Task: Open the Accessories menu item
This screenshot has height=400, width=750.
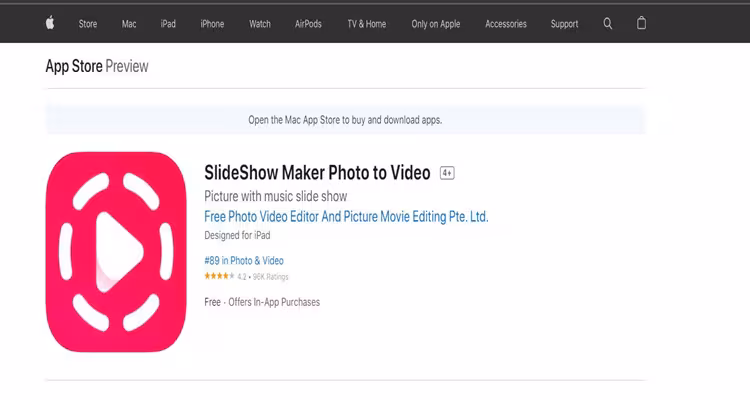Action: (x=505, y=23)
